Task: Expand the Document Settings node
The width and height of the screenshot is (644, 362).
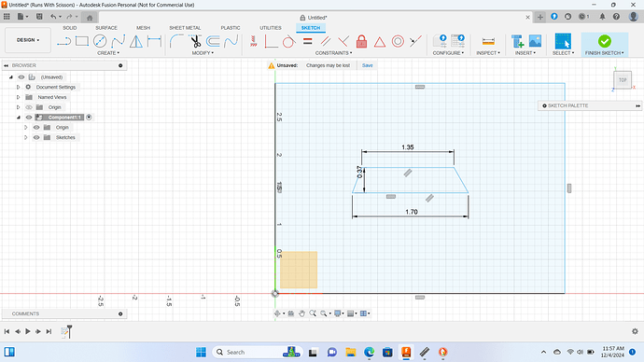Action: [x=18, y=87]
